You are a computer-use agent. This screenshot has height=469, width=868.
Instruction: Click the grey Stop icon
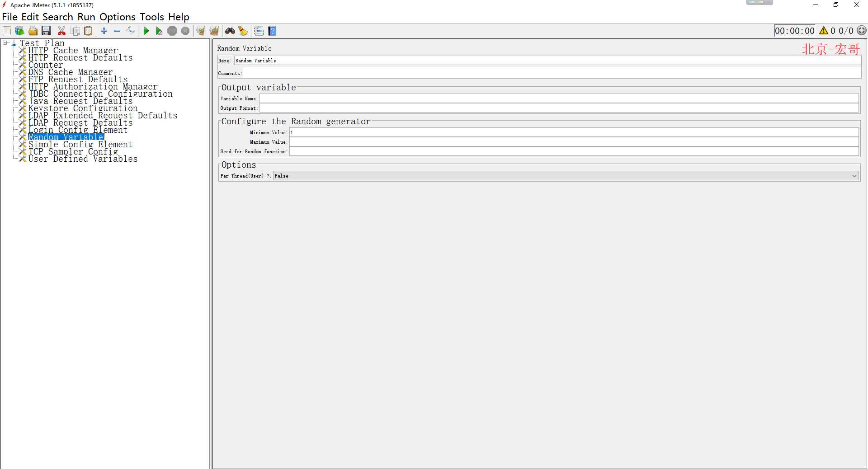click(x=172, y=31)
